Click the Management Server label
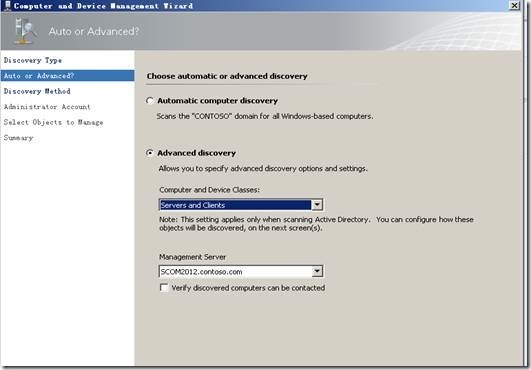The width and height of the screenshot is (531, 370). (192, 257)
